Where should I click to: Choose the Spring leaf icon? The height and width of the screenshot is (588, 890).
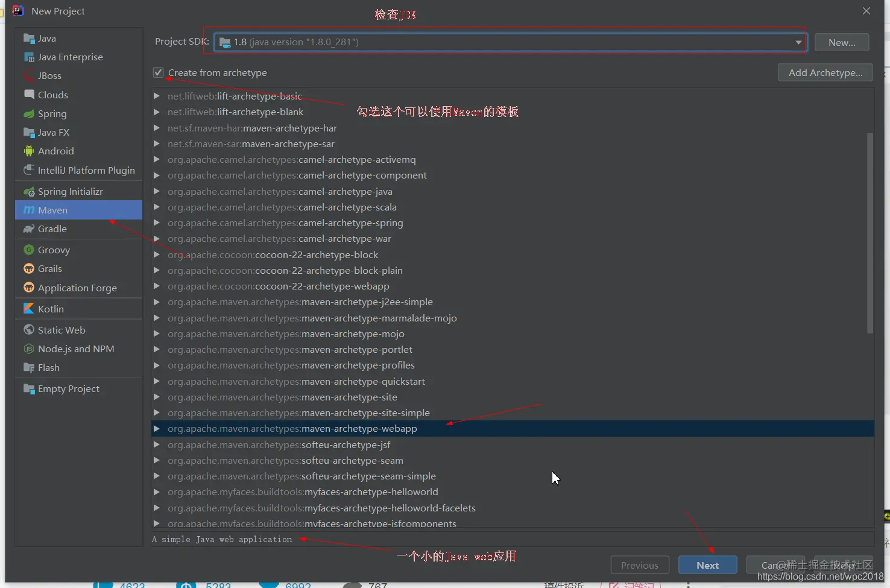tap(29, 114)
